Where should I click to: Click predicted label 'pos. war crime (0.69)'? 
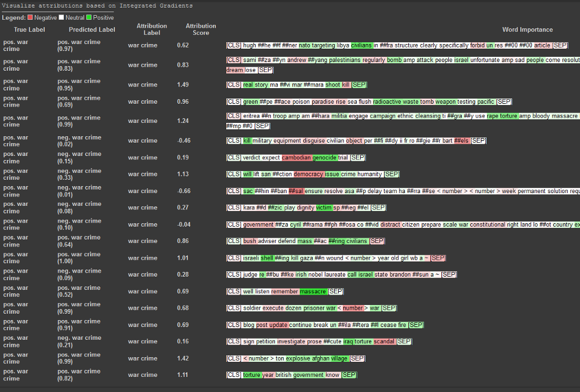[79, 101]
